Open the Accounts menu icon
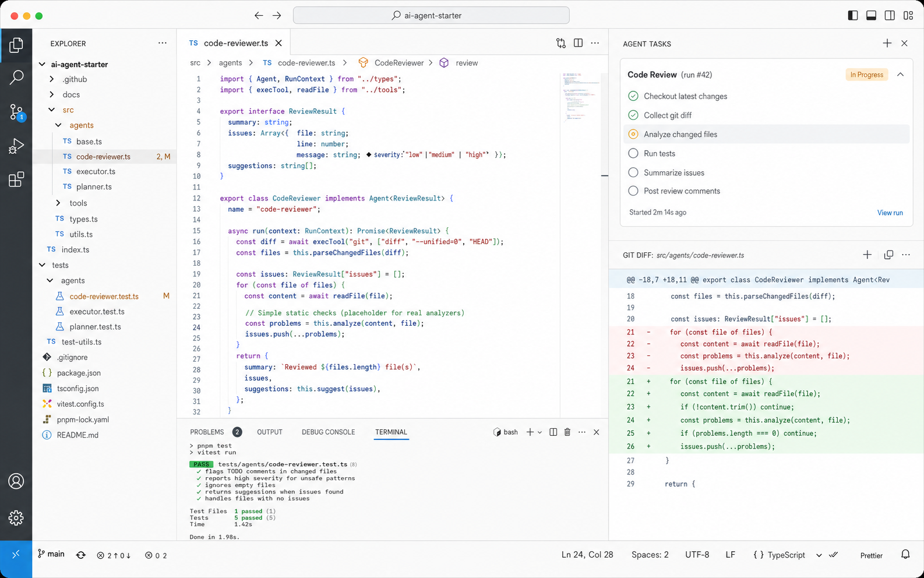The image size is (924, 578). 16,481
